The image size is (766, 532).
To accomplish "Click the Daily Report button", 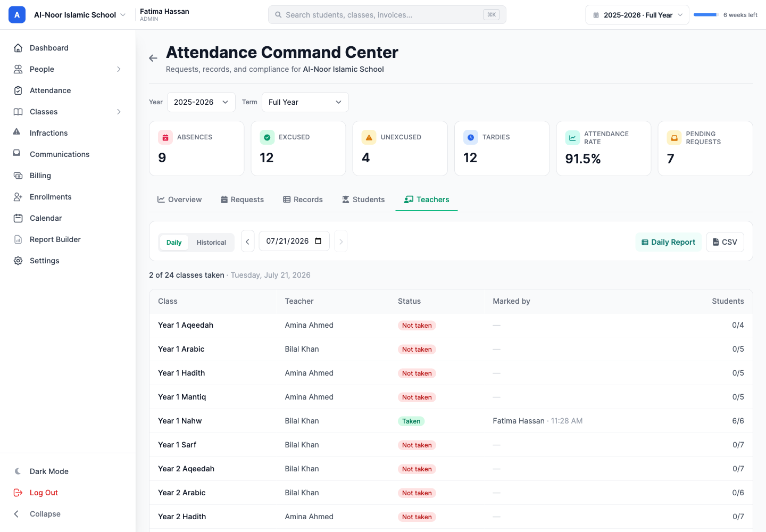I will pos(669,242).
